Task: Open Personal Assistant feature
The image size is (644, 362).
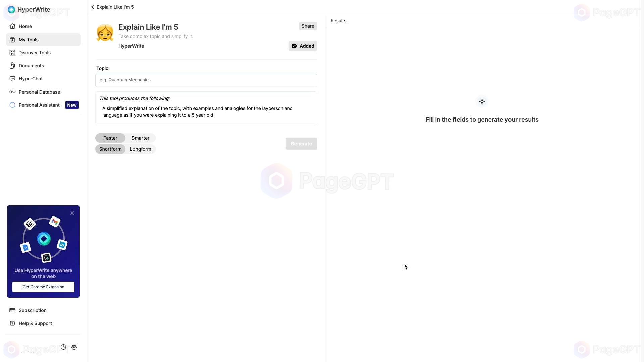Action: click(x=39, y=105)
